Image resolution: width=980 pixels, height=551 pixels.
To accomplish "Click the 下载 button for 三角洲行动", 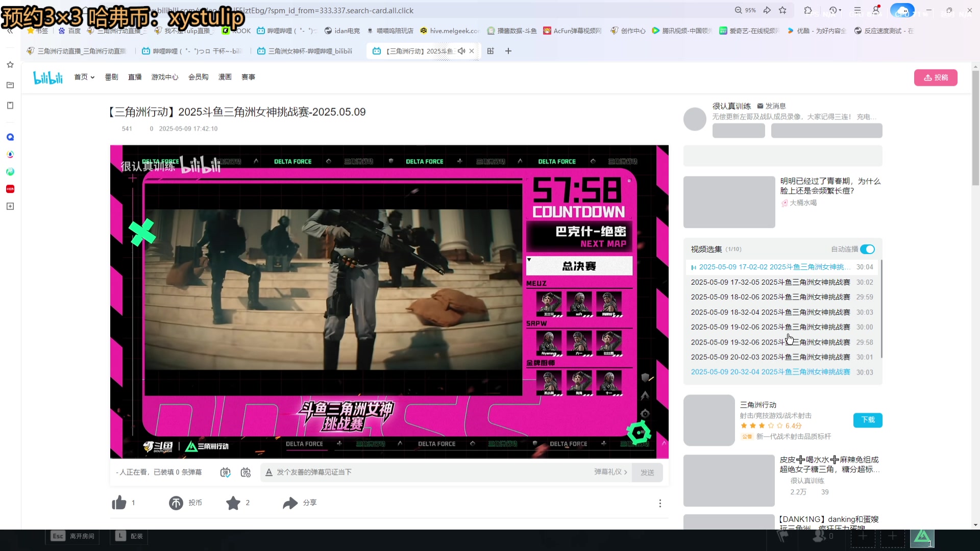I will pos(868,420).
